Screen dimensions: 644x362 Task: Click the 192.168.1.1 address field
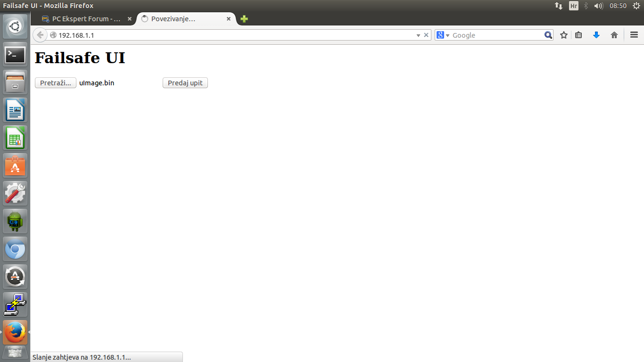(x=236, y=35)
